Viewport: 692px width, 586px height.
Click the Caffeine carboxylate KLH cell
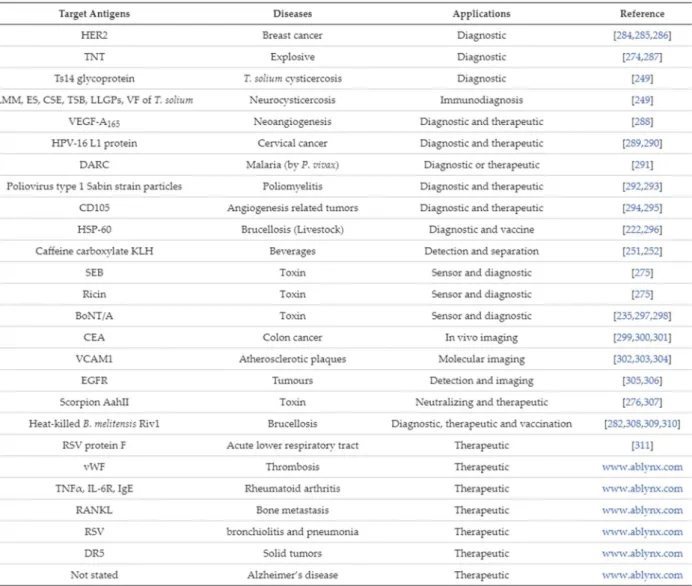[94, 252]
